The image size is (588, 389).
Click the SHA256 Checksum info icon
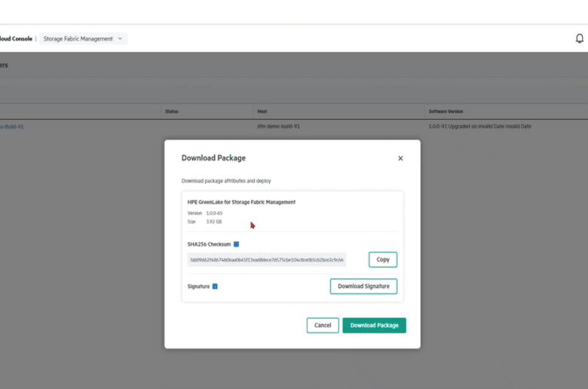[x=236, y=244]
